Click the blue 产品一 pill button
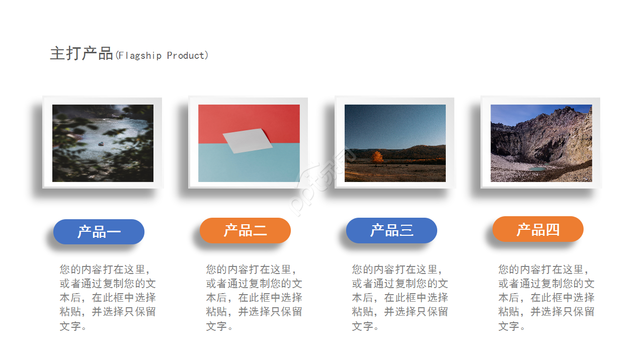644x362 pixels. pyautogui.click(x=99, y=232)
